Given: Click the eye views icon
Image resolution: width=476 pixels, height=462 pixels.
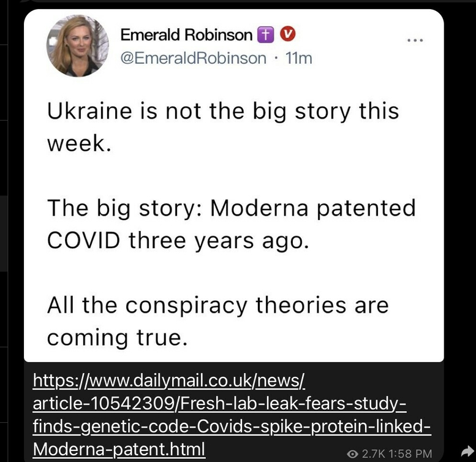Looking at the screenshot, I should point(352,454).
